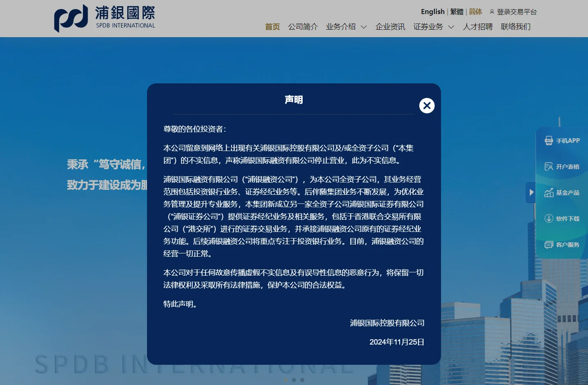The image size is (588, 385).
Task: Click the SPDB International logo
Action: (105, 18)
